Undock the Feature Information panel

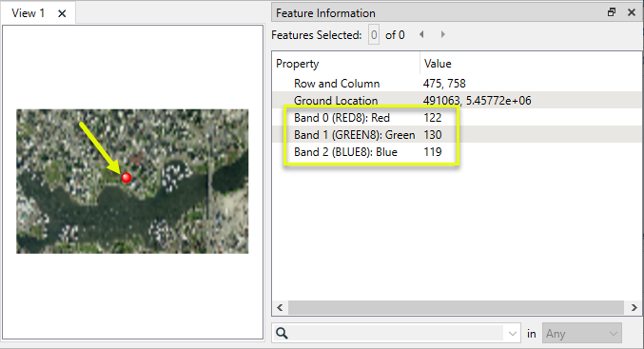612,12
